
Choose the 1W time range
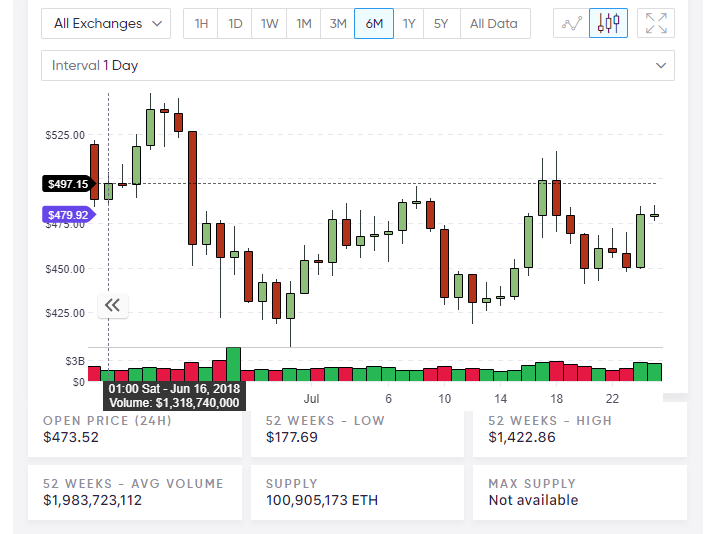tap(270, 23)
